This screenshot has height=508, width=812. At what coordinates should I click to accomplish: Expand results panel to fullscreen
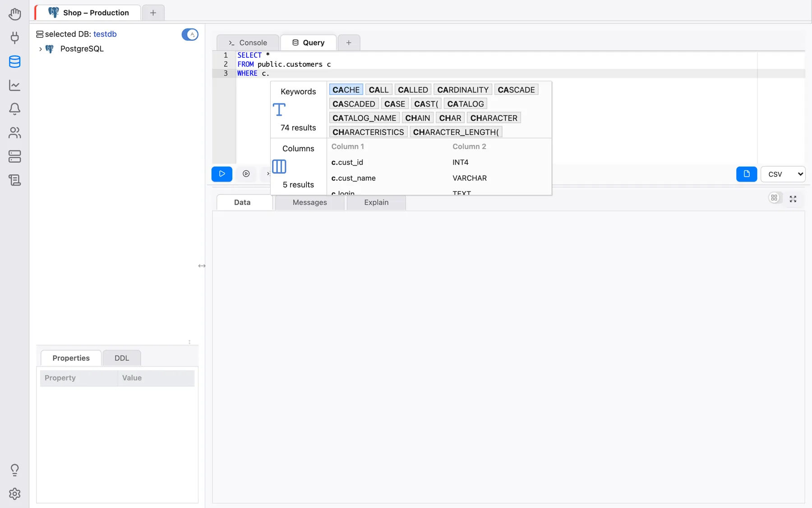793,199
